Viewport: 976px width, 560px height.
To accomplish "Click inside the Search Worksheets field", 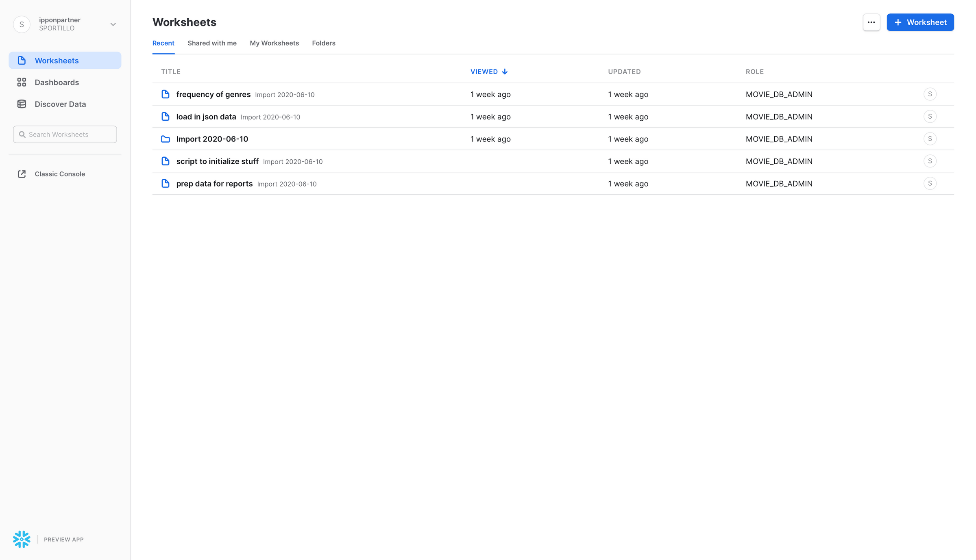I will coord(65,134).
